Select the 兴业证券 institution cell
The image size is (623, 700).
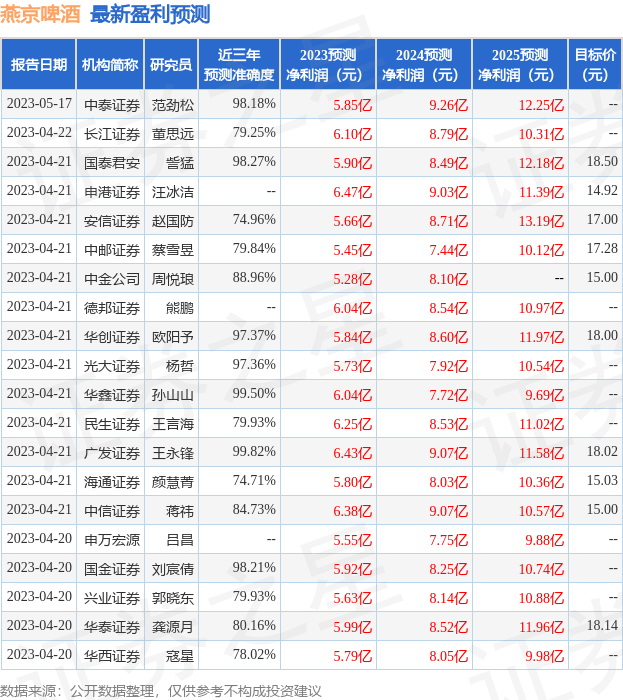point(112,598)
